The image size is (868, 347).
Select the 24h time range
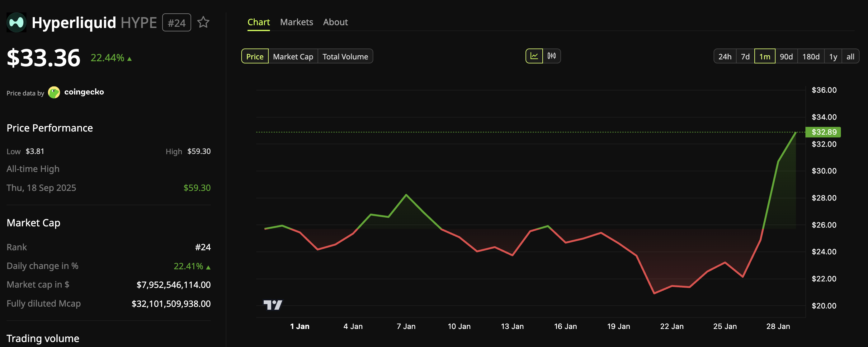point(724,56)
